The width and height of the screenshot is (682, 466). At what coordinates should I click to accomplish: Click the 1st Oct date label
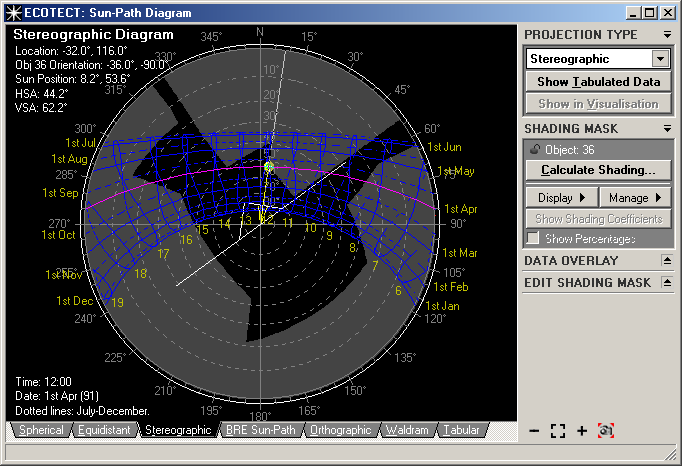58,235
